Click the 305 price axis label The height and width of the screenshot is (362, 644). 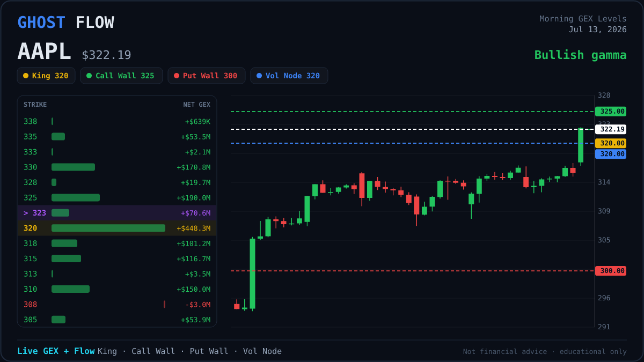(604, 240)
